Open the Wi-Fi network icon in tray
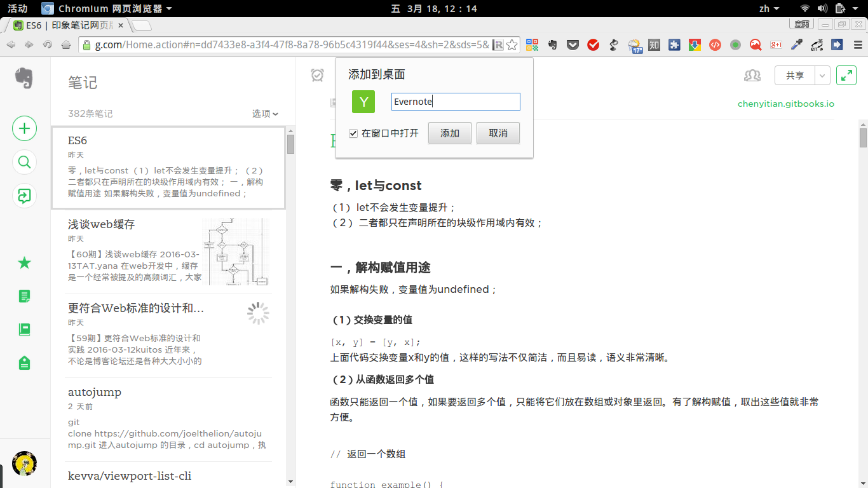This screenshot has height=488, width=868. click(804, 8)
